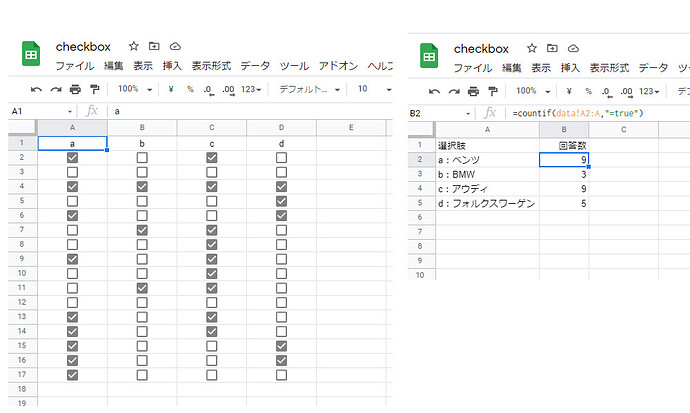Open 表示形式 menu in right window
The width and height of the screenshot is (690, 413).
609,68
